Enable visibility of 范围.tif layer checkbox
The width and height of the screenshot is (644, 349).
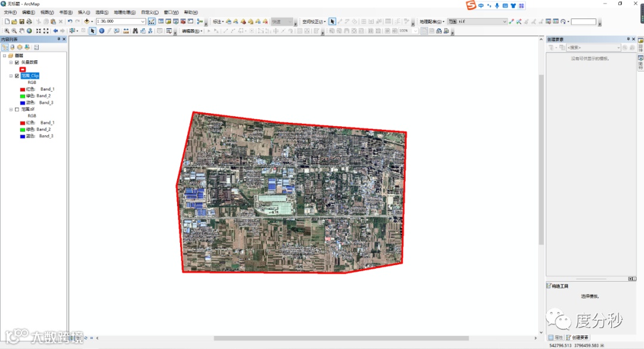pyautogui.click(x=17, y=110)
